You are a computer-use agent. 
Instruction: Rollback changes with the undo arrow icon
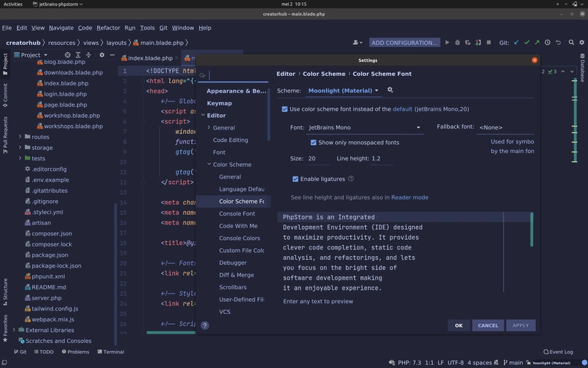point(558,43)
